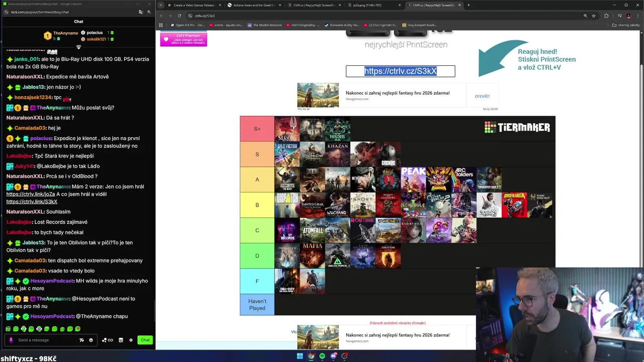The height and width of the screenshot is (362, 644).
Task: Click the Atomfall cover in C tier
Action: pyautogui.click(x=312, y=230)
